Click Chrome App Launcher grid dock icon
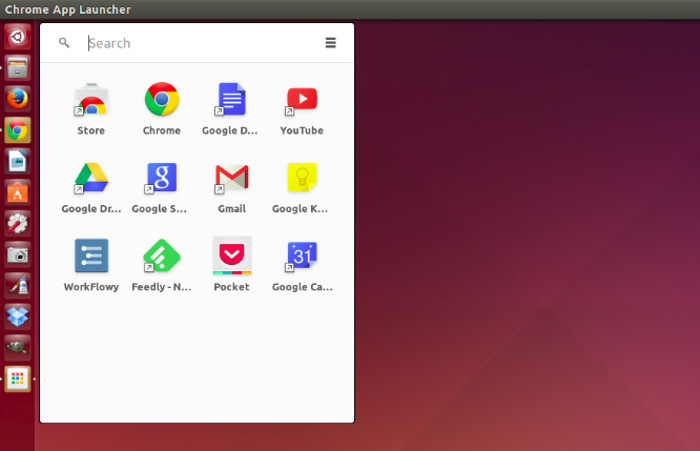 (x=17, y=379)
